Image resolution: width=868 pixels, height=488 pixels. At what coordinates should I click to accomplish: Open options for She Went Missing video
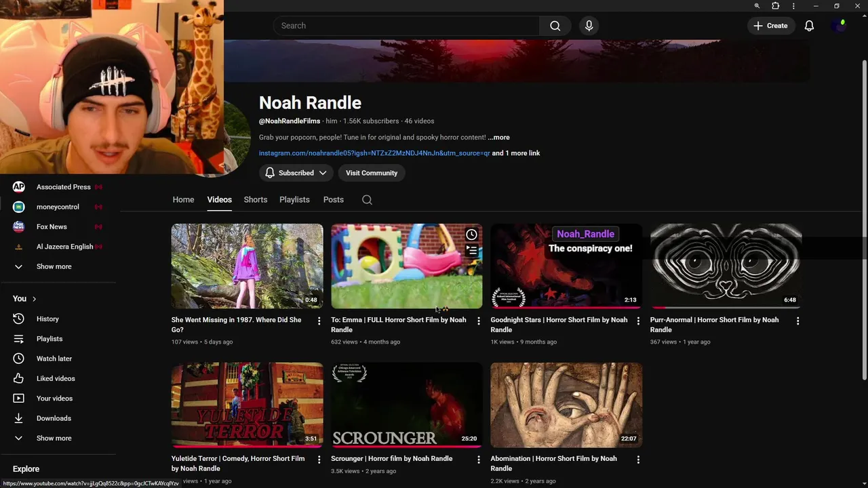(319, 321)
